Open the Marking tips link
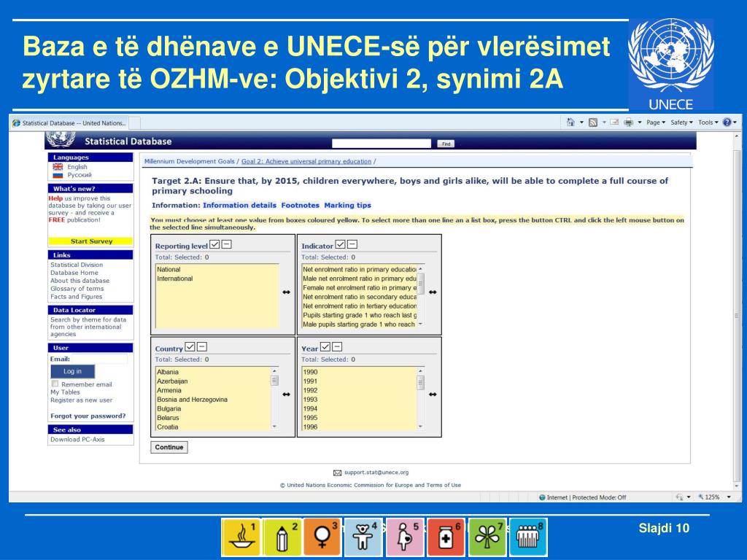The height and width of the screenshot is (560, 747). [x=347, y=205]
